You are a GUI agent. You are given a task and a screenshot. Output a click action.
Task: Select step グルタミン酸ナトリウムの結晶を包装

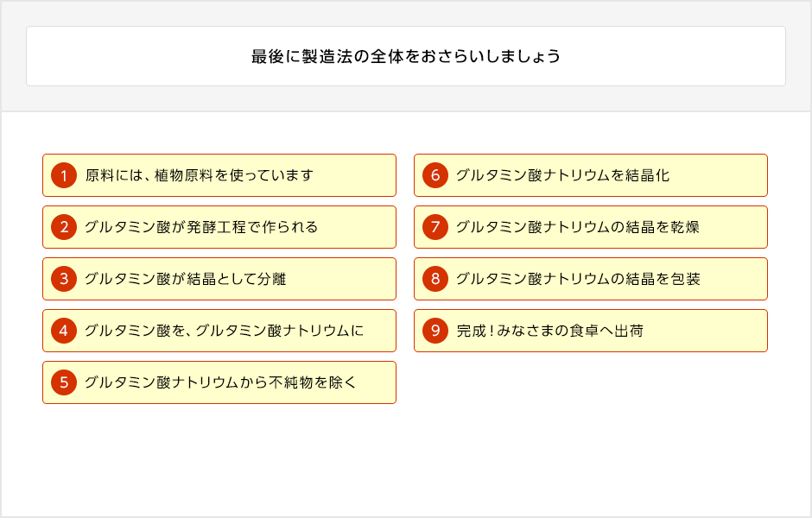click(590, 279)
